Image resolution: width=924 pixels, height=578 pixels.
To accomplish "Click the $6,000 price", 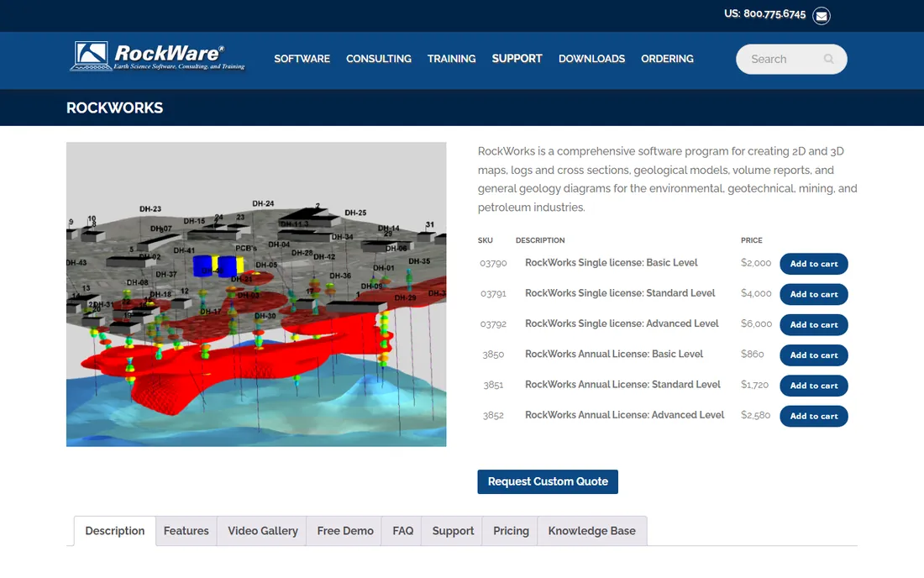I will pyautogui.click(x=757, y=323).
